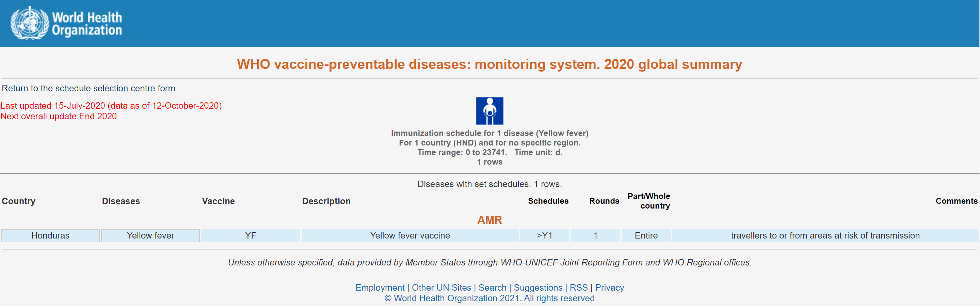The height and width of the screenshot is (306, 980).
Task: Click the Description column header
Action: point(326,201)
